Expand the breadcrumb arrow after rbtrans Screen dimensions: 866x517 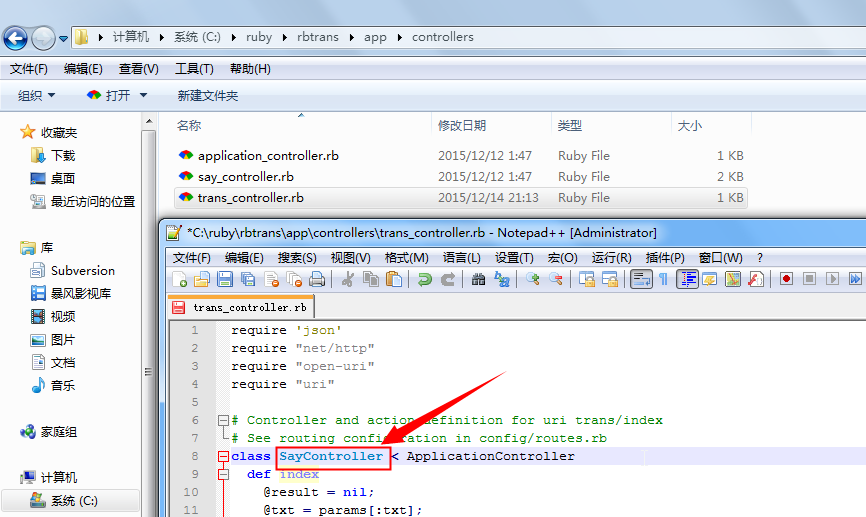point(352,38)
